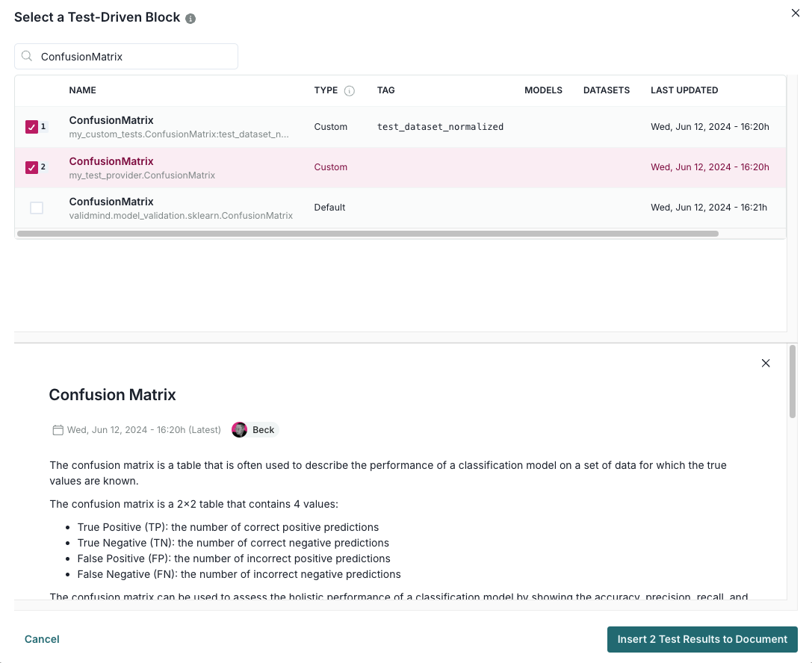Close the Confusion Matrix preview pane
The width and height of the screenshot is (812, 663).
coord(766,363)
